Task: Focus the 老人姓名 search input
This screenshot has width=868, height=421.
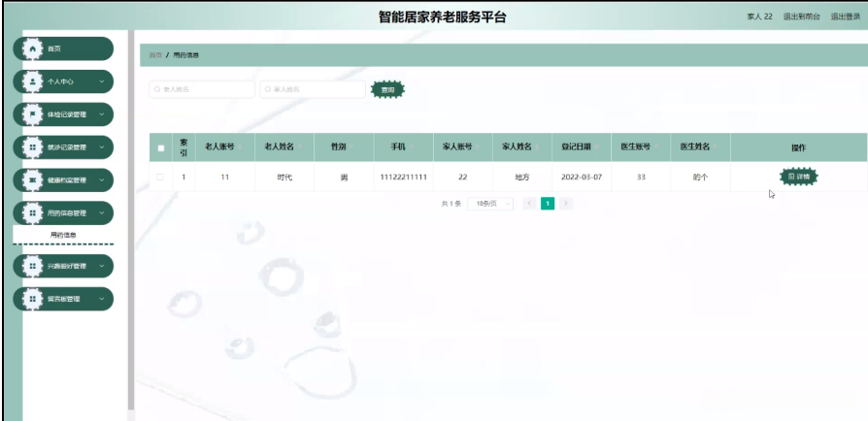Action: point(202,89)
